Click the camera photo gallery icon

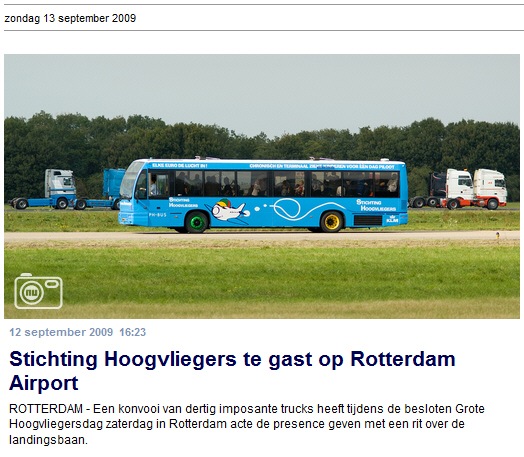coord(38,291)
